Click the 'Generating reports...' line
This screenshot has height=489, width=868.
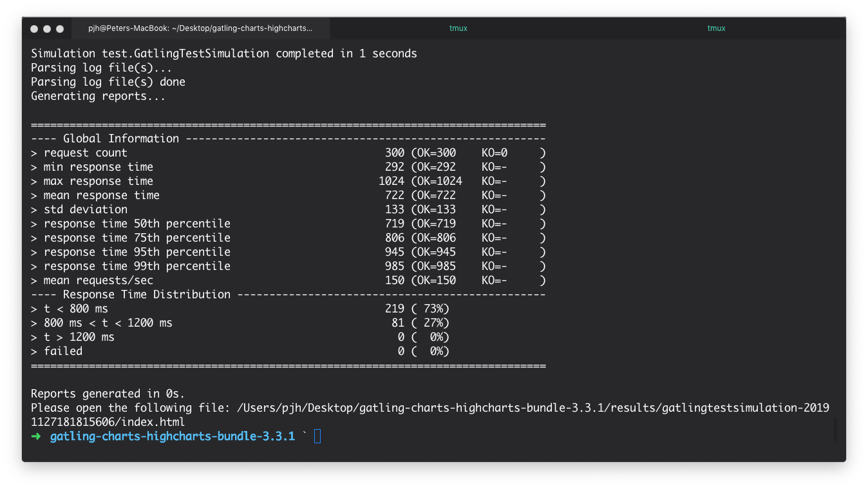pos(99,96)
